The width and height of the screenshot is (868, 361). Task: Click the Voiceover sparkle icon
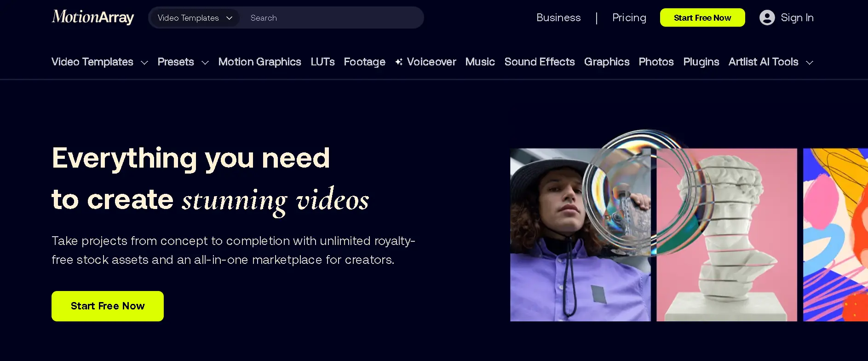[399, 62]
